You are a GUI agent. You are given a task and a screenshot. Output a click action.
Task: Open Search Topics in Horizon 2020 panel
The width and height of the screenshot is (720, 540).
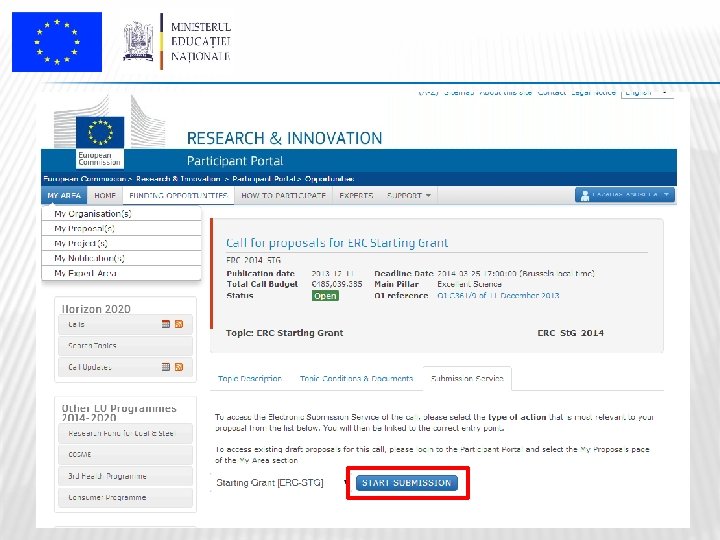pos(125,345)
